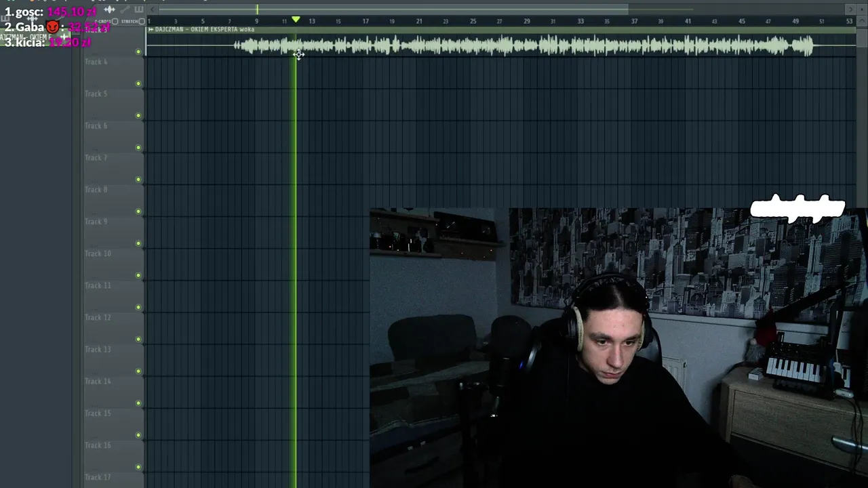Click the small dot button at top-right corner
Viewport: 868px width, 488px height.
862,9
